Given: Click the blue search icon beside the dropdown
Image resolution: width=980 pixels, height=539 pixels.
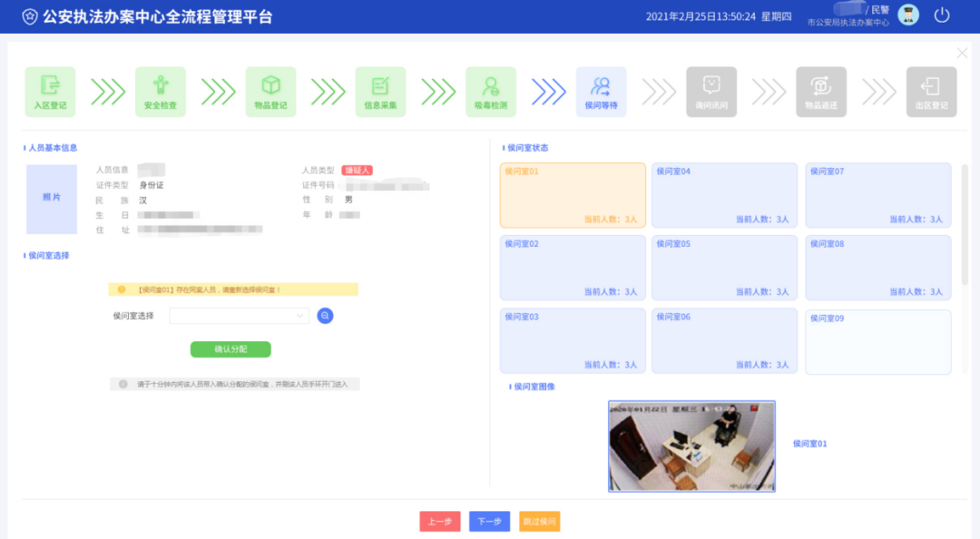Looking at the screenshot, I should pos(325,316).
